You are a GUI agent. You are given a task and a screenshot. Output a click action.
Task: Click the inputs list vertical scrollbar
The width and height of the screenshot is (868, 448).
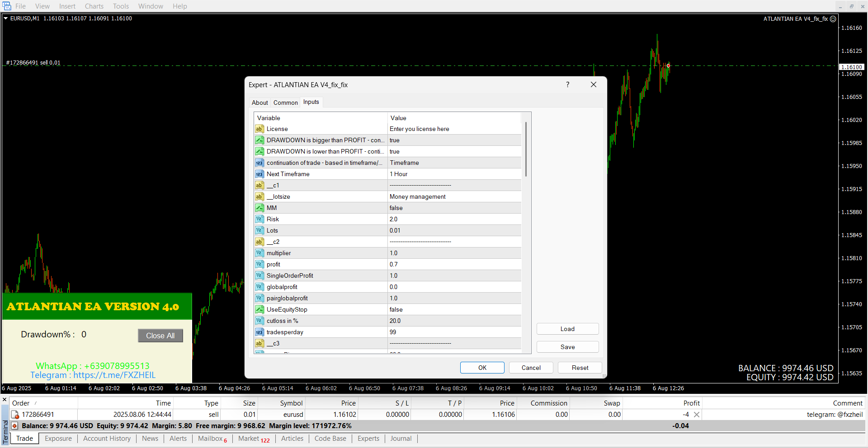click(526, 149)
